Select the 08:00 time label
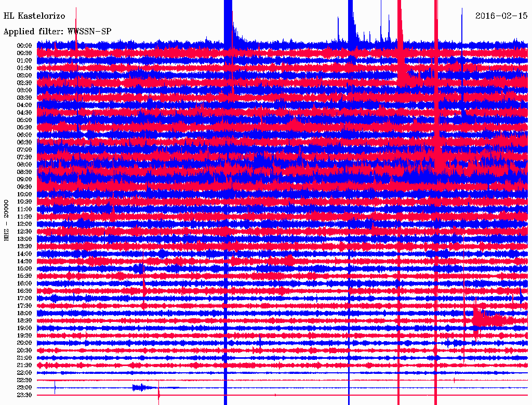Viewport: 532px width, 405px height. [24, 165]
